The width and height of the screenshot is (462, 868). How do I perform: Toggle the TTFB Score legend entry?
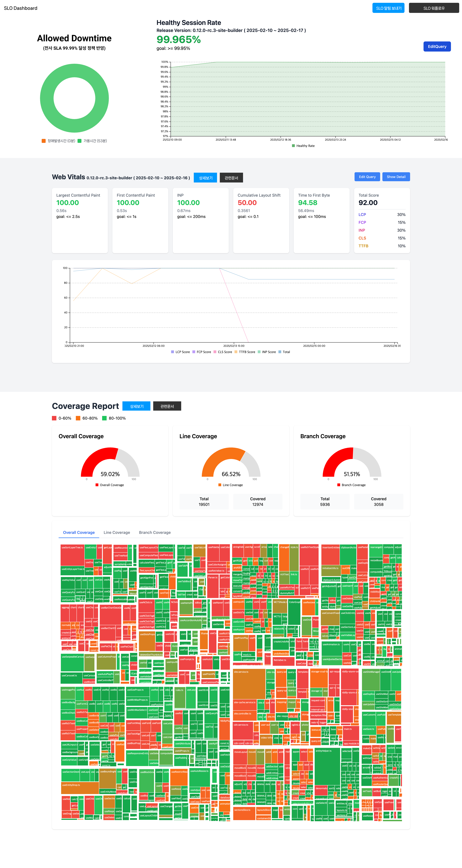coord(245,352)
